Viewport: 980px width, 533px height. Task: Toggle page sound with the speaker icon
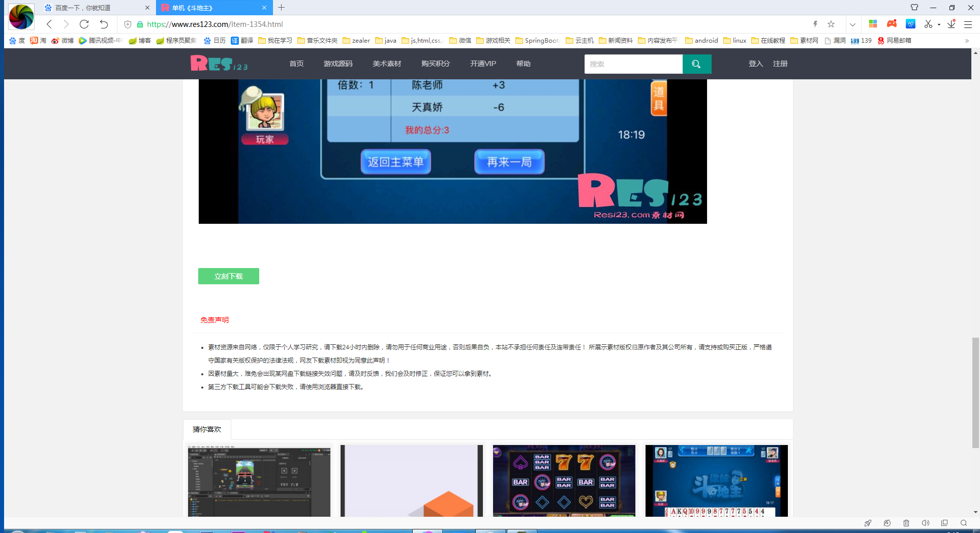pyautogui.click(x=926, y=523)
